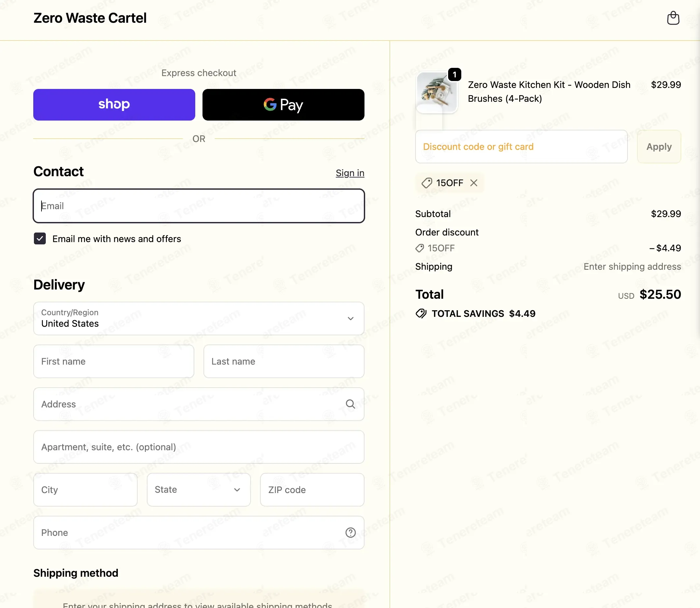
Task: Pay with Shop Pay express button
Action: (114, 104)
